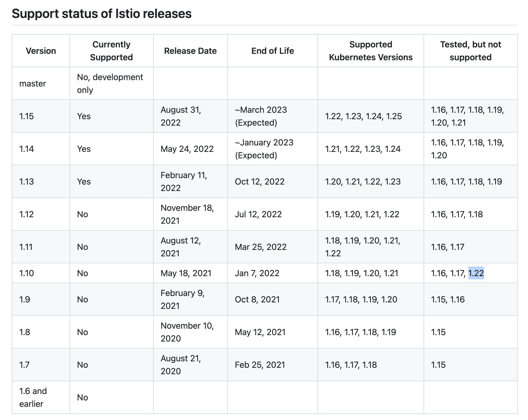Select version '1.12' cell
This screenshot has height=420, width=528.
pos(41,214)
